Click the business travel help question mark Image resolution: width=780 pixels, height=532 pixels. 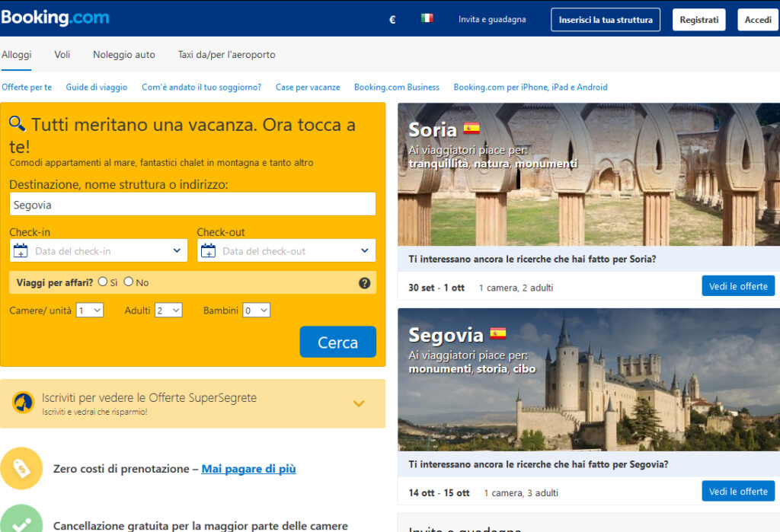(364, 283)
